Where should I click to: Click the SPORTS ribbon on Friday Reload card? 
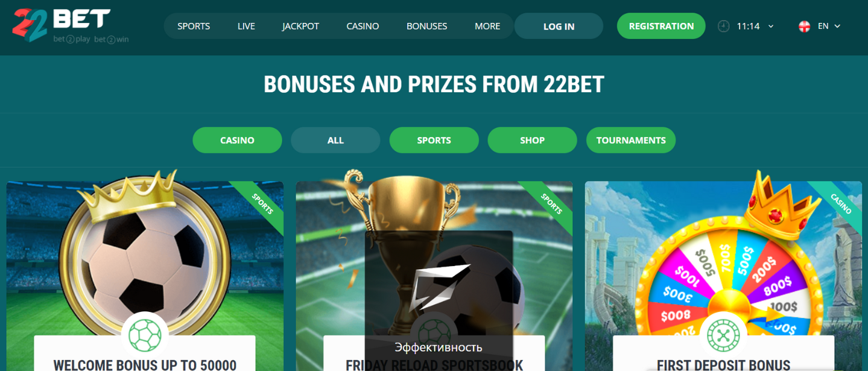pyautogui.click(x=551, y=205)
